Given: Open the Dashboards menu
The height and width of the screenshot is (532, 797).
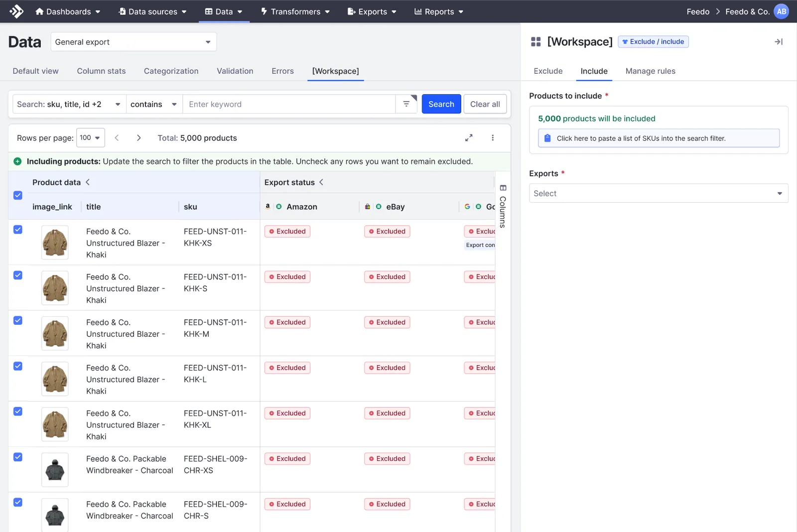Looking at the screenshot, I should click(68, 11).
